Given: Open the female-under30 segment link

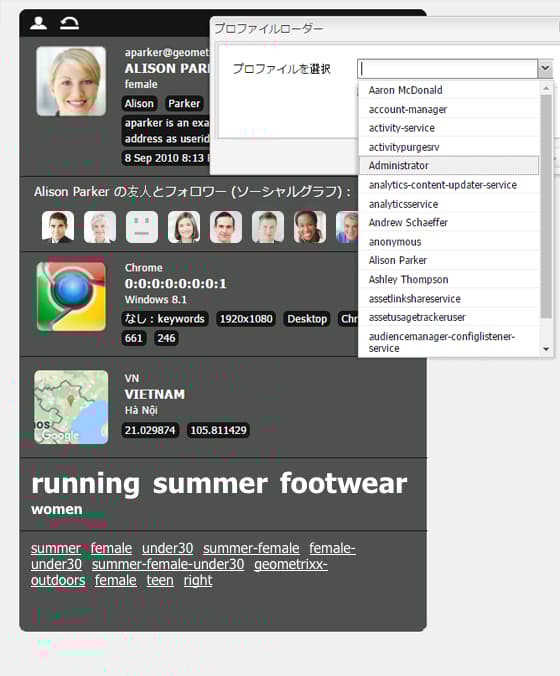Looking at the screenshot, I should click(x=332, y=548).
